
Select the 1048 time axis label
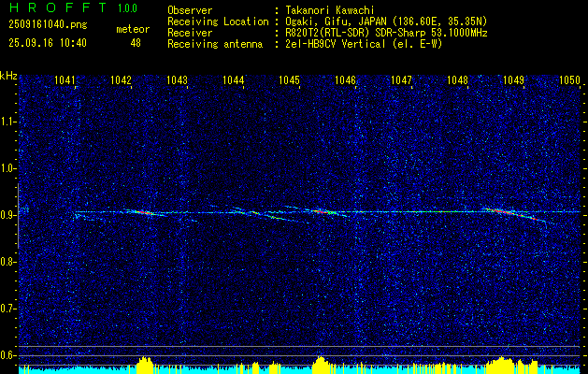tap(457, 80)
